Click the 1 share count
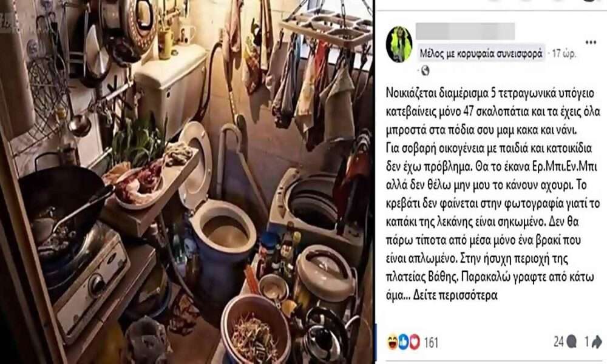The image size is (607, 364). coord(586,342)
